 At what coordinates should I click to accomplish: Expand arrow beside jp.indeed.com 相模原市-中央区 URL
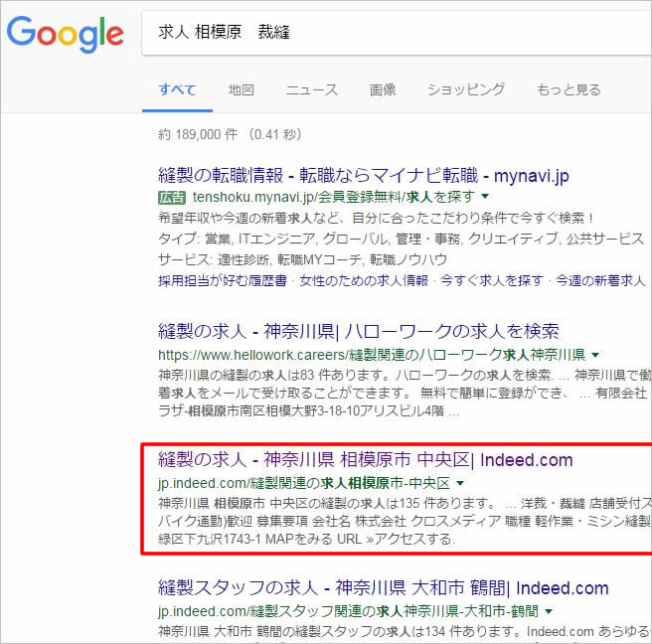pos(460,483)
